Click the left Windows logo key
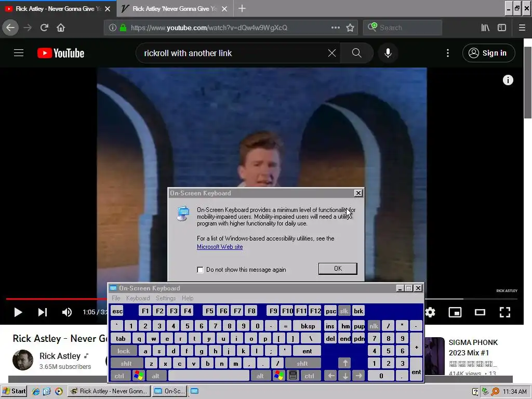The image size is (532, 399). [x=138, y=376]
